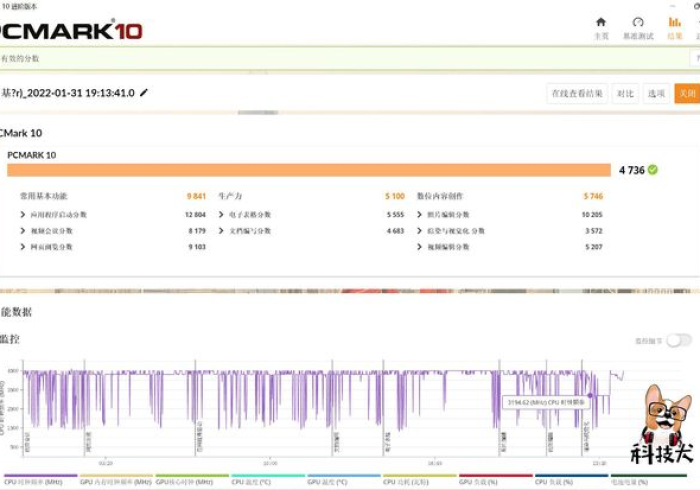700x490 pixels.
Task: Expand the 电子表格分数 row
Action: [221, 215]
